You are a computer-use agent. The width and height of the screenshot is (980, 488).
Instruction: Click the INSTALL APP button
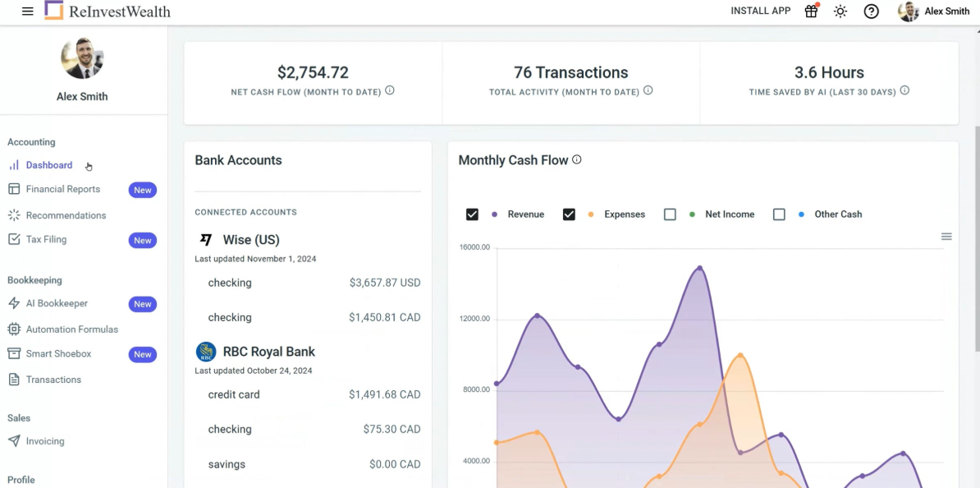click(x=761, y=11)
